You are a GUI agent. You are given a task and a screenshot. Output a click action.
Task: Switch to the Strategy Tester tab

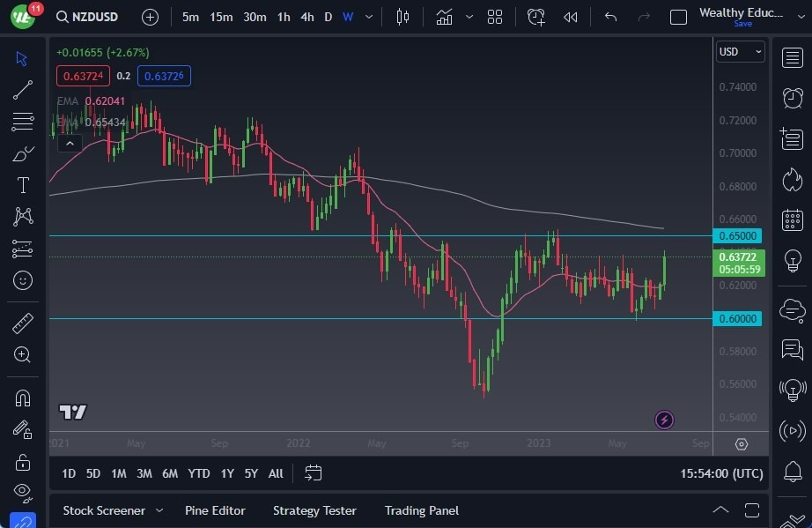(x=314, y=510)
